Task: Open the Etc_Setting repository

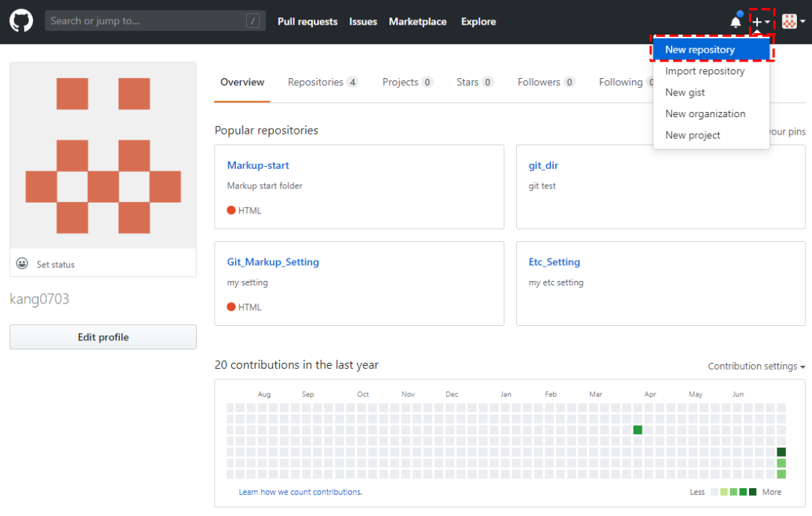Action: 554,261
